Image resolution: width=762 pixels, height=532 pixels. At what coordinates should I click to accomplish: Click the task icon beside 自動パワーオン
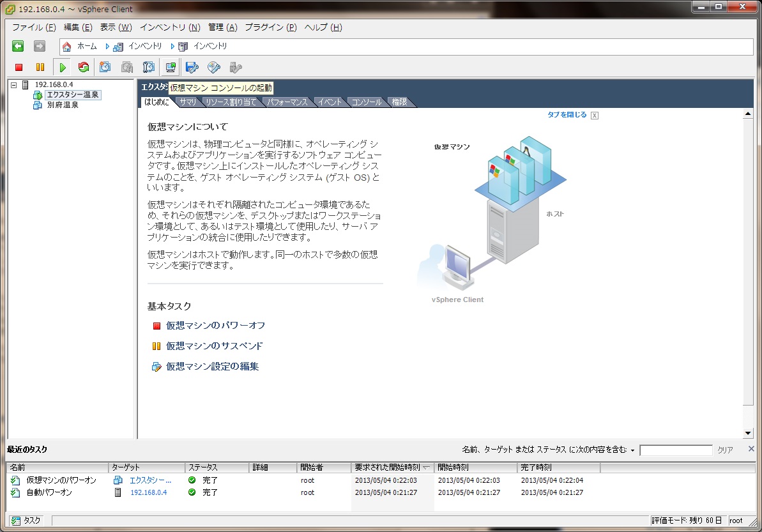pos(15,492)
